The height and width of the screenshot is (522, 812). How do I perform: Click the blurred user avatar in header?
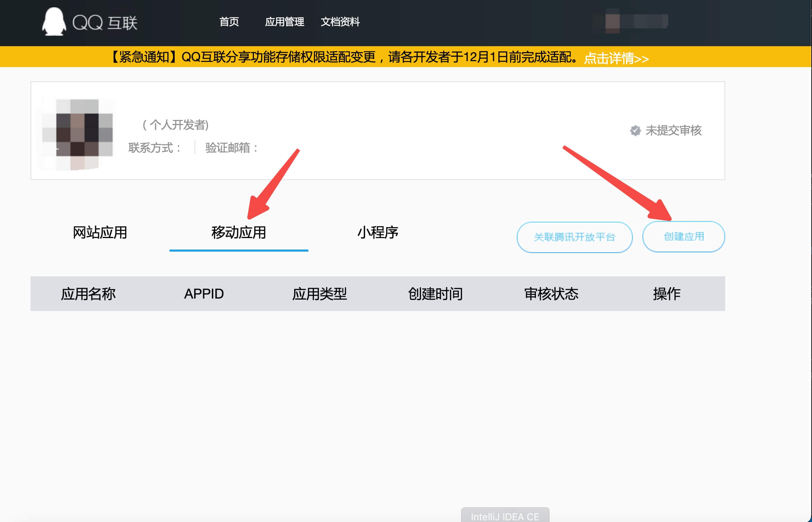[612, 22]
